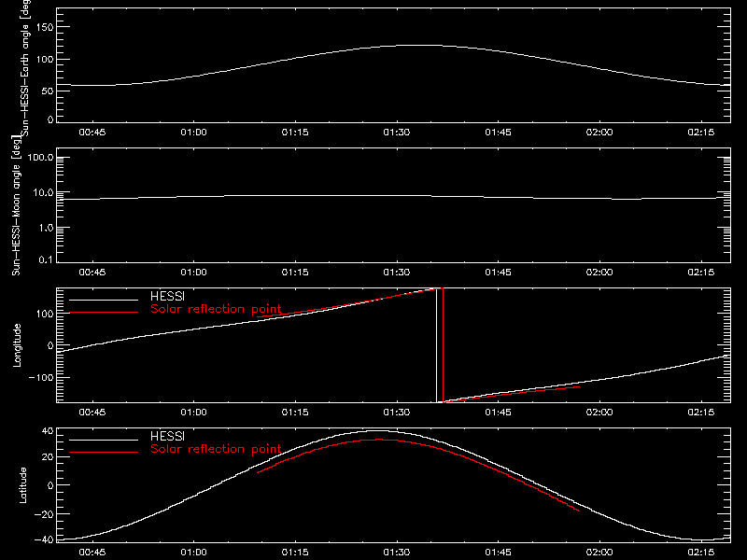Click the -20 tick on Latitude axis
The image size is (747, 560).
[44, 514]
